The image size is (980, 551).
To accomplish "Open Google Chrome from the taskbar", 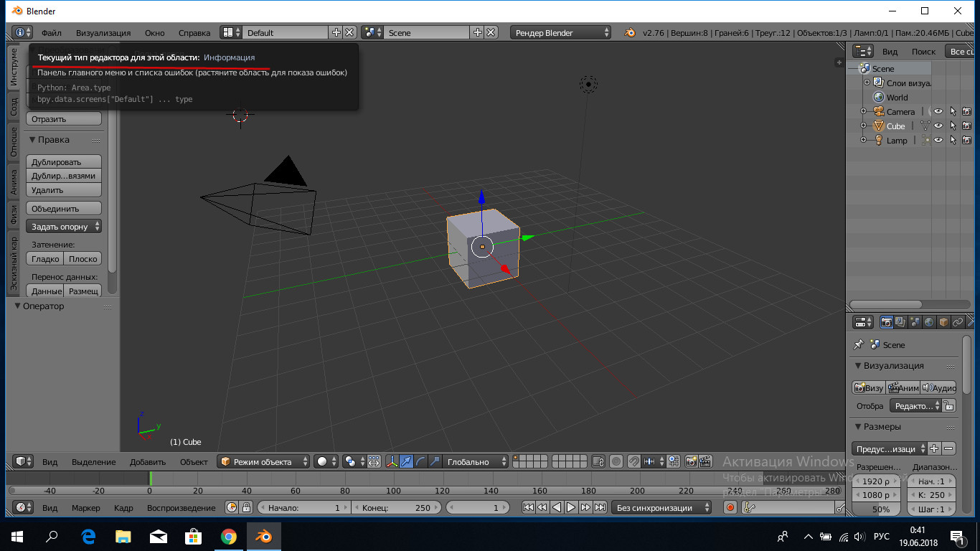I will [x=229, y=536].
